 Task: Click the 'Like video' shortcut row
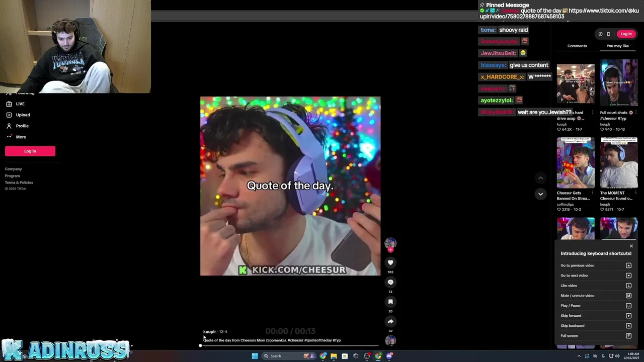(x=596, y=286)
